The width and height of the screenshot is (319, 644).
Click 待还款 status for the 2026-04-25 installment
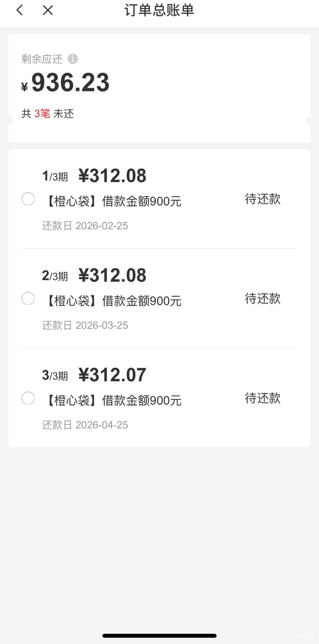[x=262, y=398]
